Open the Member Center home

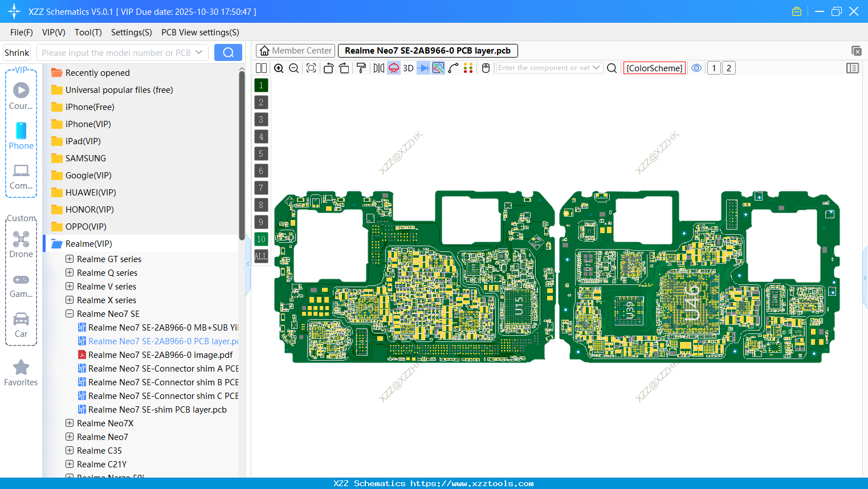click(296, 51)
